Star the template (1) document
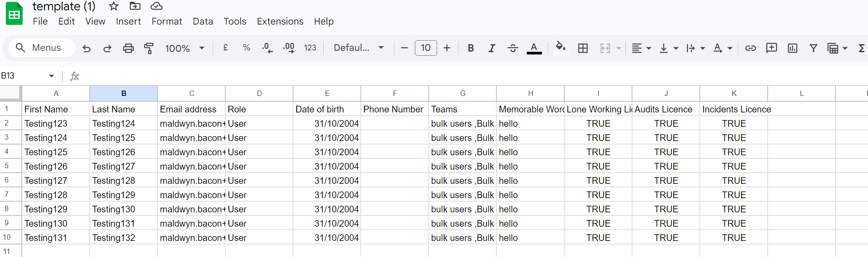This screenshot has height=257, width=868. pos(114,6)
